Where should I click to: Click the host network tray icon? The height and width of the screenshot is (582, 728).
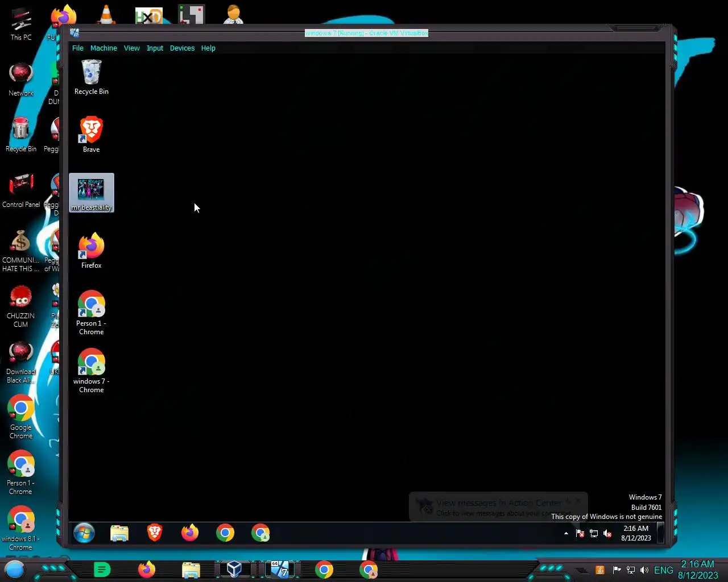tap(631, 570)
